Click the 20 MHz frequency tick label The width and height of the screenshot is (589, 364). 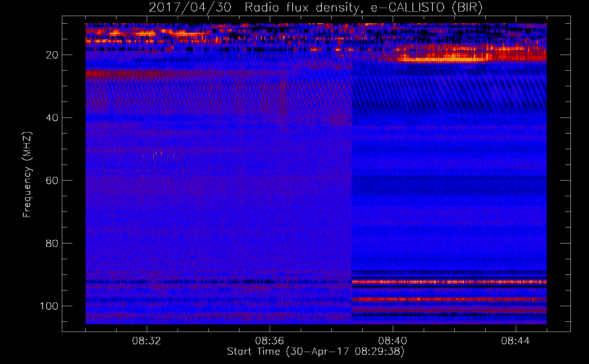52,55
